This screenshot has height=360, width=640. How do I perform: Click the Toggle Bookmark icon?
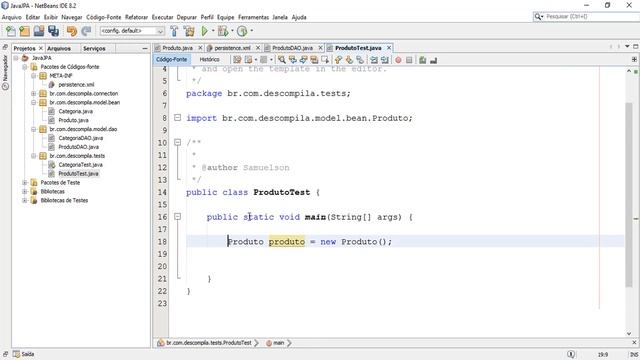tap(360, 60)
